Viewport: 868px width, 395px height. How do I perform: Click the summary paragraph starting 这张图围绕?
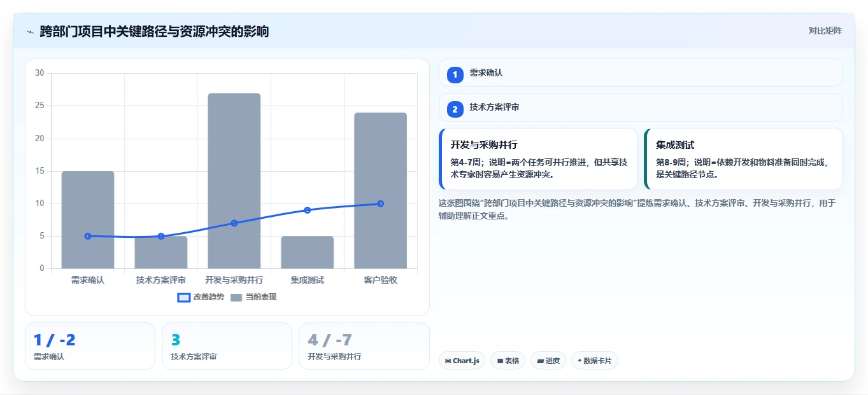click(x=637, y=209)
